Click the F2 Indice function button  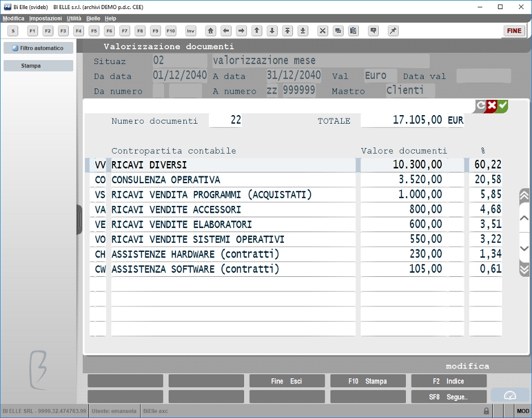coord(449,381)
